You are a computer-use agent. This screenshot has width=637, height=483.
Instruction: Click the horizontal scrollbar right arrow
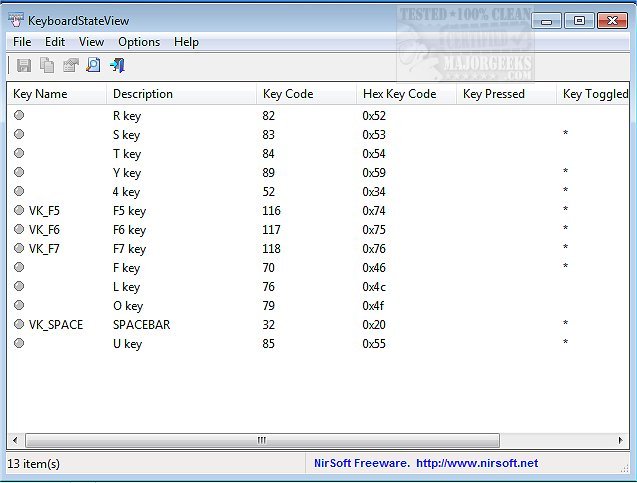(x=620, y=440)
